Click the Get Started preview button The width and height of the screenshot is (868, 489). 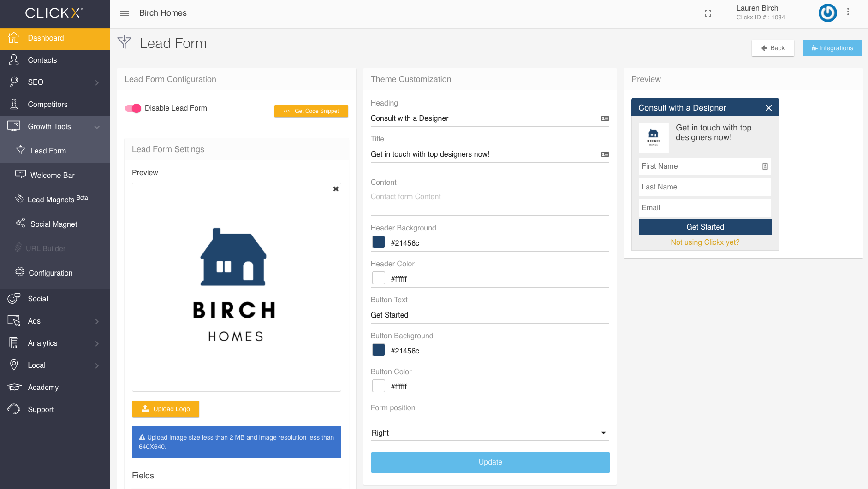click(705, 227)
